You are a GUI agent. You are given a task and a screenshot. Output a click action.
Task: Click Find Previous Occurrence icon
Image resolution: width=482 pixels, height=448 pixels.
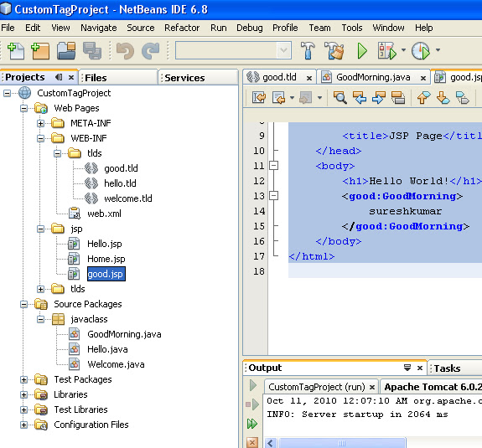pos(360,98)
